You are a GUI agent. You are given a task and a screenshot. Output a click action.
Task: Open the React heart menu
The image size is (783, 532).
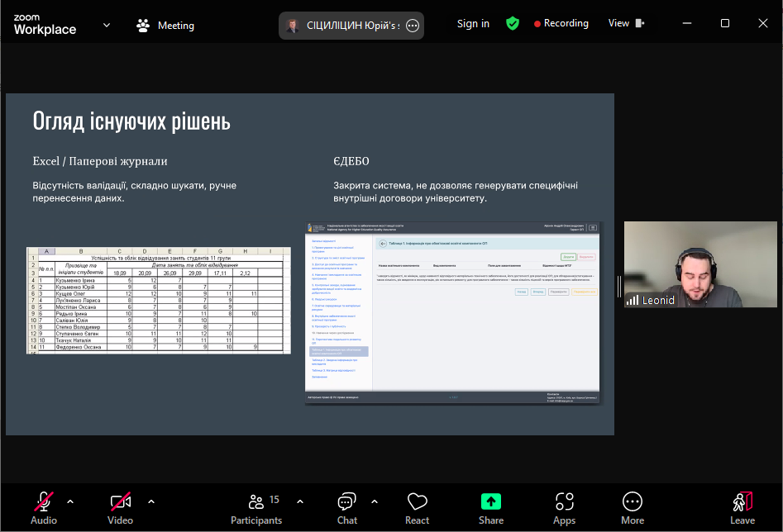pos(417,506)
